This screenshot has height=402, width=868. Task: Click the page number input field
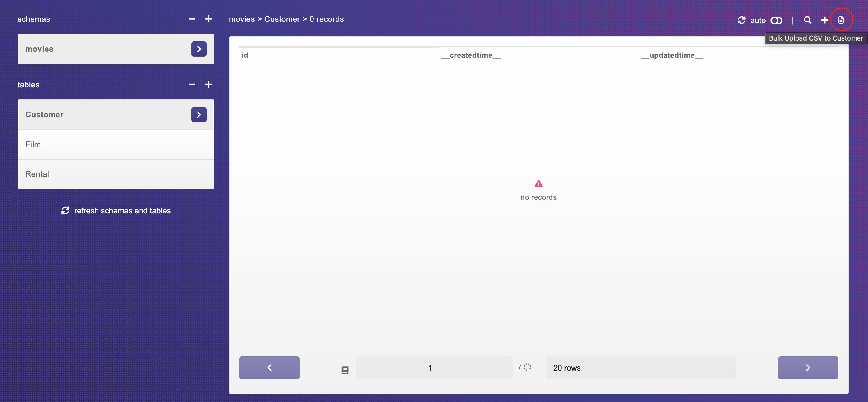pos(434,368)
